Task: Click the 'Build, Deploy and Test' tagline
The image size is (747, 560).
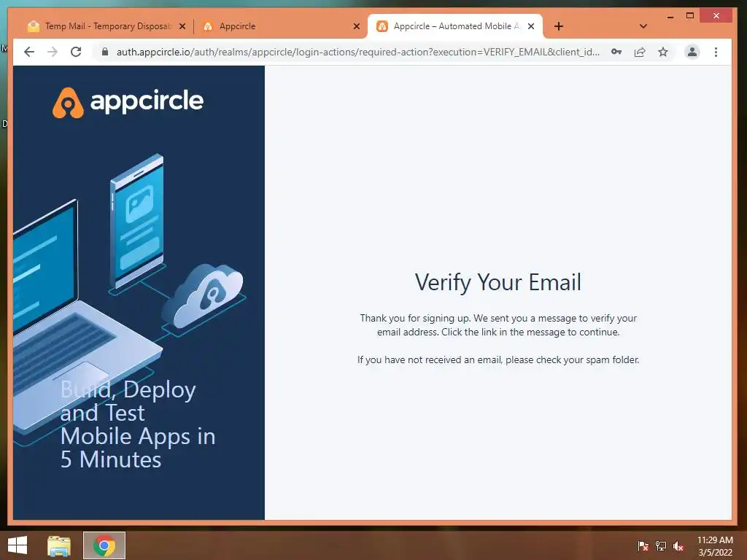Action: point(138,424)
